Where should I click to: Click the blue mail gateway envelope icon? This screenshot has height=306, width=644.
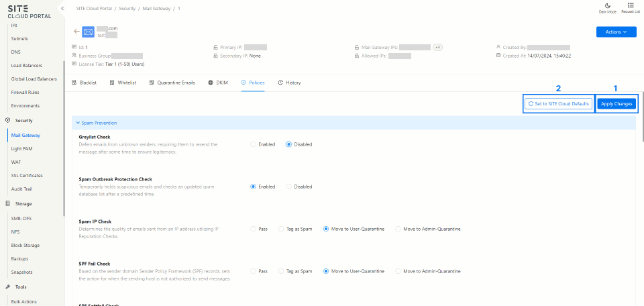pos(89,32)
